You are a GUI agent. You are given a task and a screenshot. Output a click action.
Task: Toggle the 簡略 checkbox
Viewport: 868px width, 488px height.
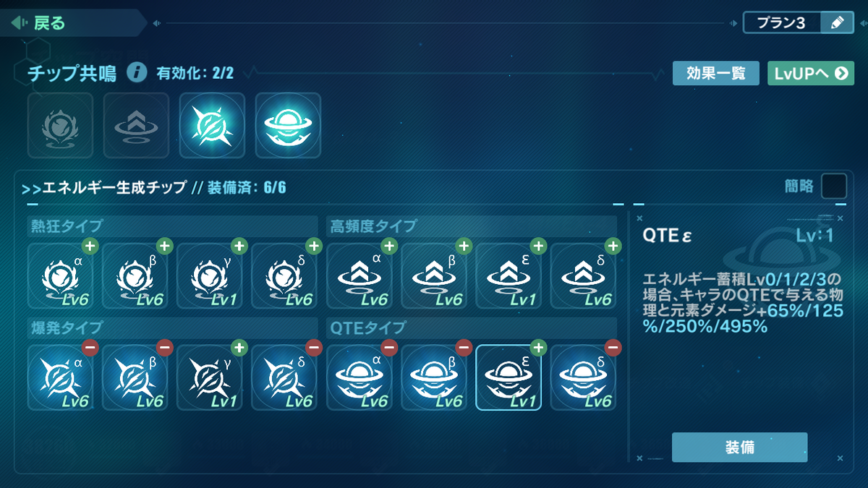click(x=834, y=186)
